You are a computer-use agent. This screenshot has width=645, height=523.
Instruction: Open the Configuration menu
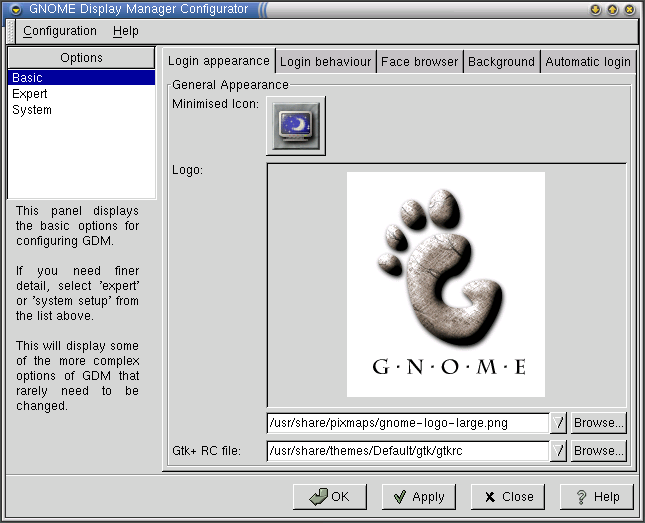pyautogui.click(x=60, y=31)
